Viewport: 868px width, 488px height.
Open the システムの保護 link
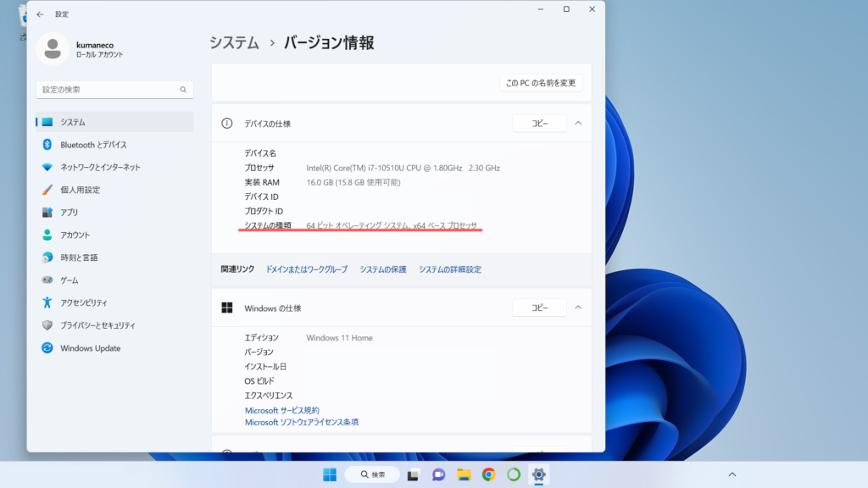point(383,269)
